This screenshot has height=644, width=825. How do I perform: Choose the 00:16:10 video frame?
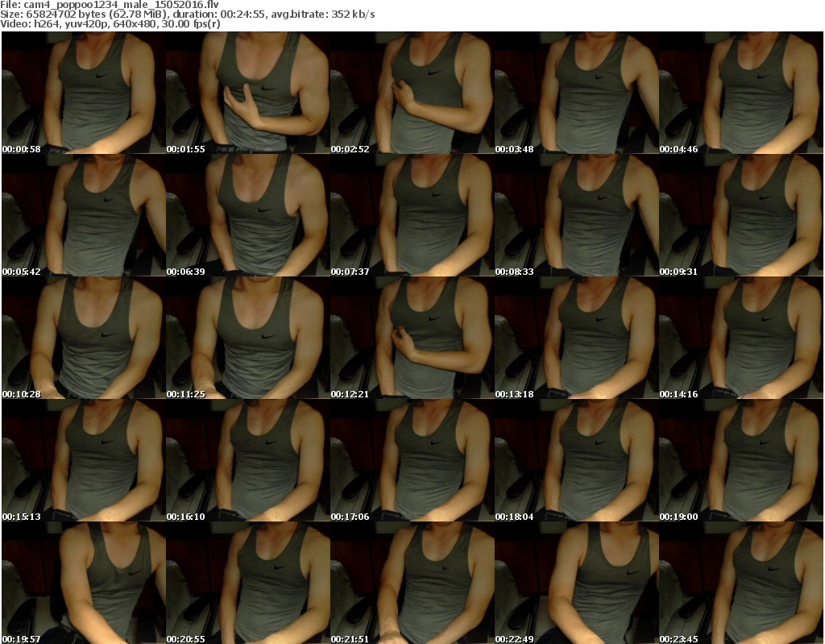tap(248, 460)
